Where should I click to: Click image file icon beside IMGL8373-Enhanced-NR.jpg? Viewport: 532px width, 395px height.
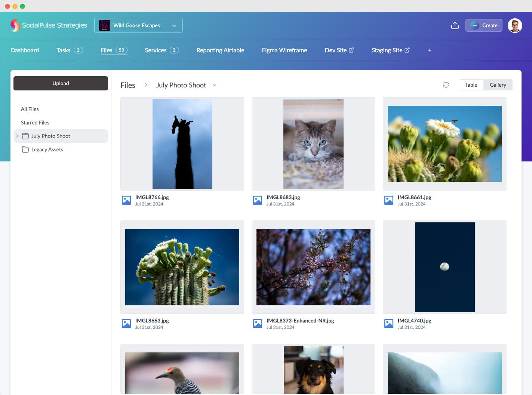pos(258,324)
